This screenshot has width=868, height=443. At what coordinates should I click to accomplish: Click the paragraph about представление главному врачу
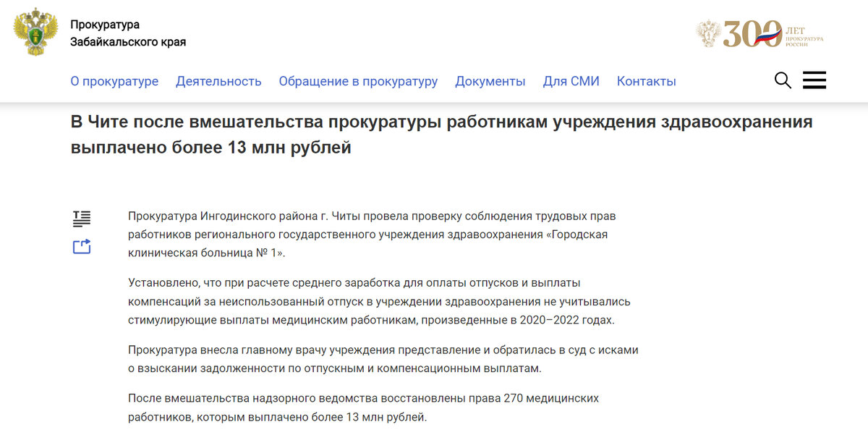point(383,359)
